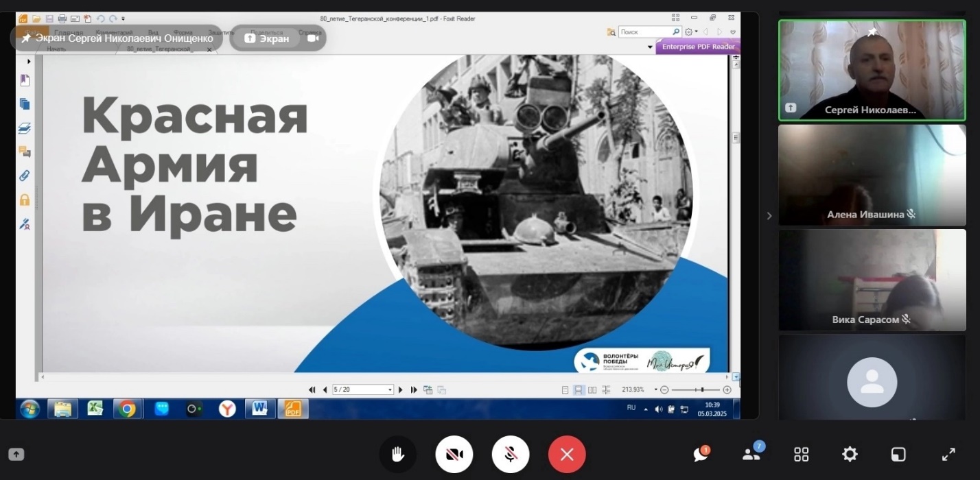
Task: Click the pinned Экран Сергей Николаевич Онищенко label
Action: (117, 38)
